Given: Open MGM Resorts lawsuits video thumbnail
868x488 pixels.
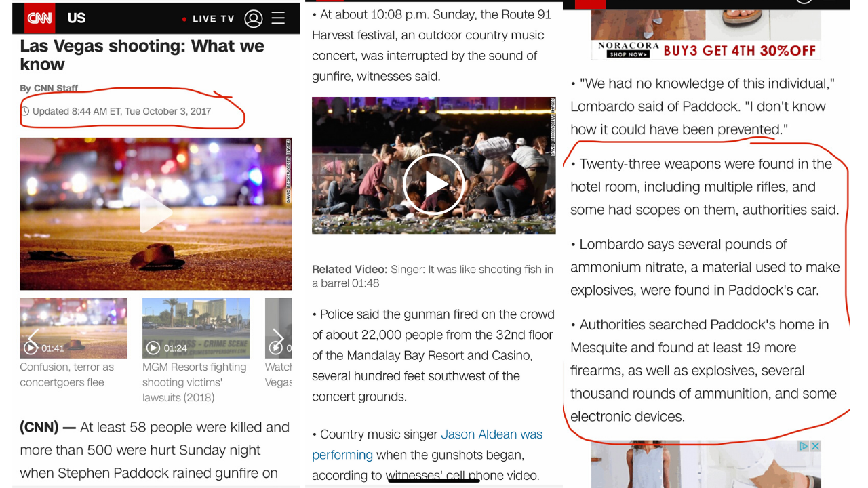Looking at the screenshot, I should 196,328.
